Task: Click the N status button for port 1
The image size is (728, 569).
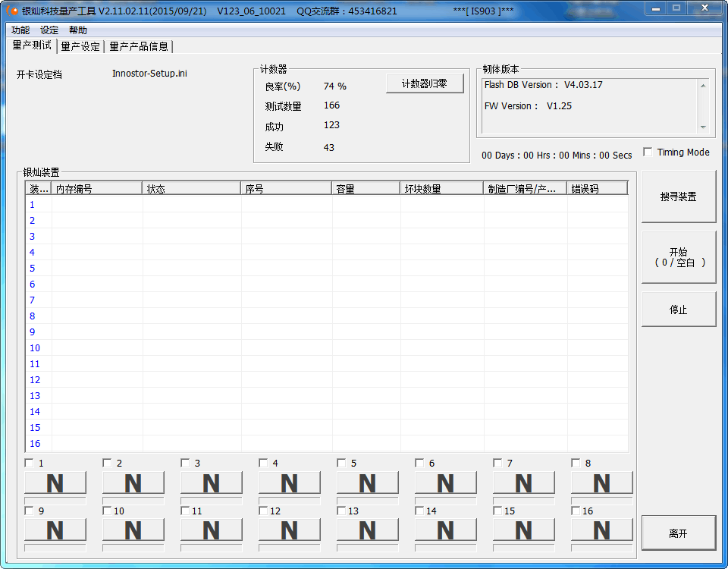Action: [55, 483]
